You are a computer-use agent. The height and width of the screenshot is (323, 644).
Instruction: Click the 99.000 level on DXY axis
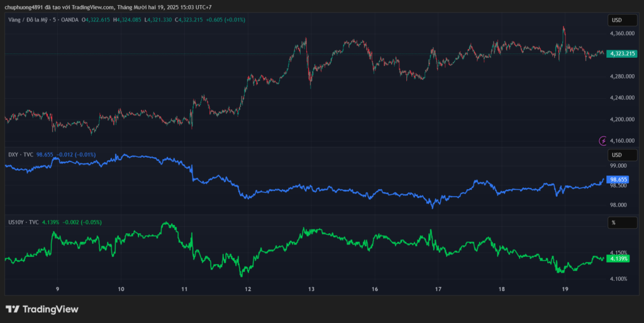(x=619, y=166)
